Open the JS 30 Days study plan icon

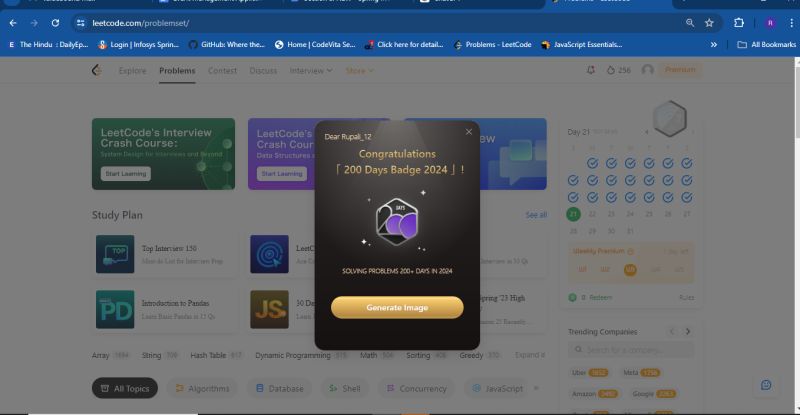click(269, 309)
